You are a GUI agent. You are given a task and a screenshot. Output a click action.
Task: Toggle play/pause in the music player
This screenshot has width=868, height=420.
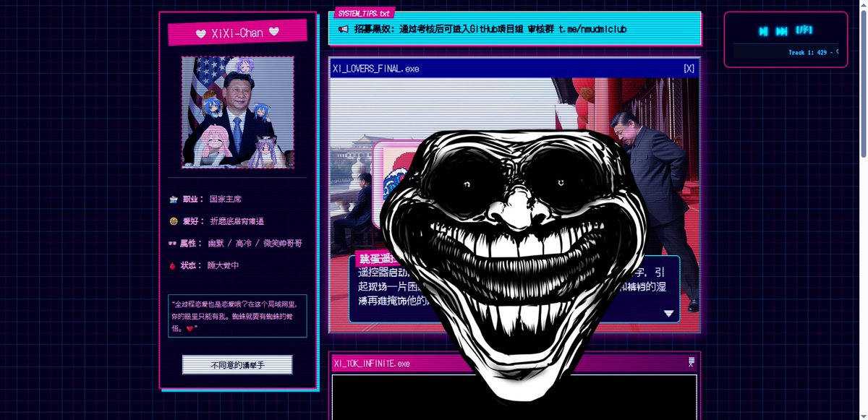pyautogui.click(x=763, y=31)
